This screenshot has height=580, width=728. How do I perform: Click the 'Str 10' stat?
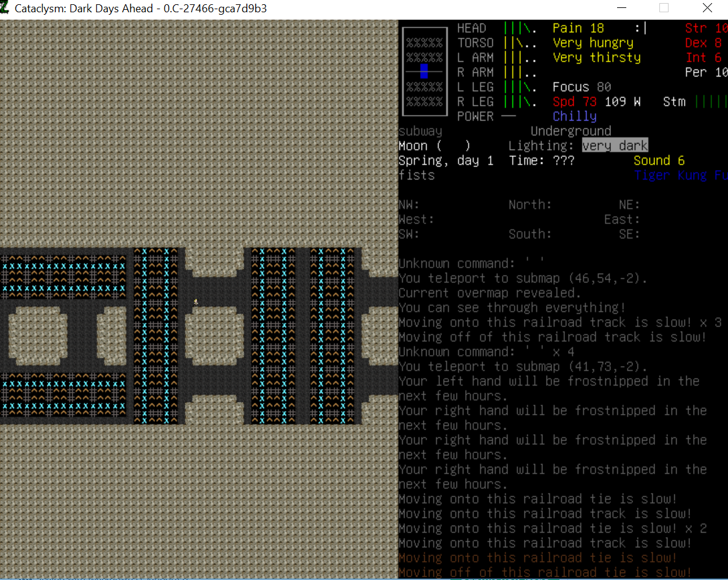[x=706, y=28]
